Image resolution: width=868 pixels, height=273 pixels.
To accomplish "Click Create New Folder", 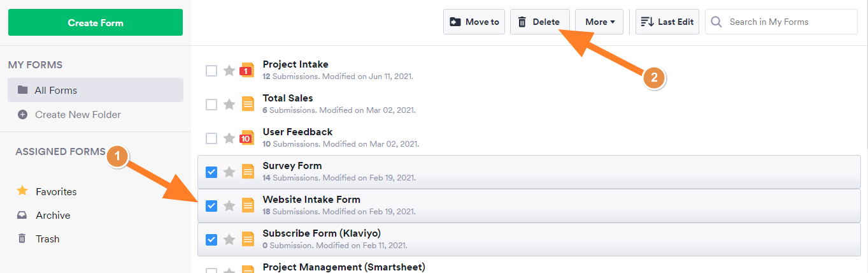I will 78,115.
